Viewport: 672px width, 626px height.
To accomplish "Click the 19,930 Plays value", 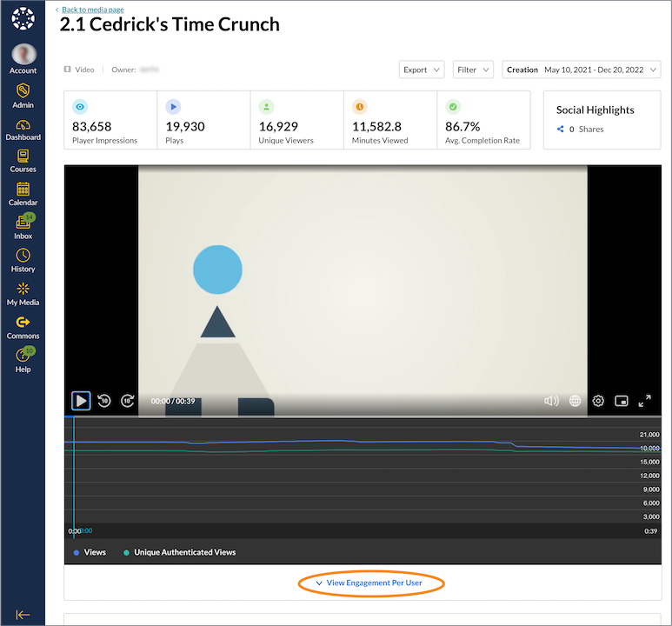I will (x=185, y=126).
